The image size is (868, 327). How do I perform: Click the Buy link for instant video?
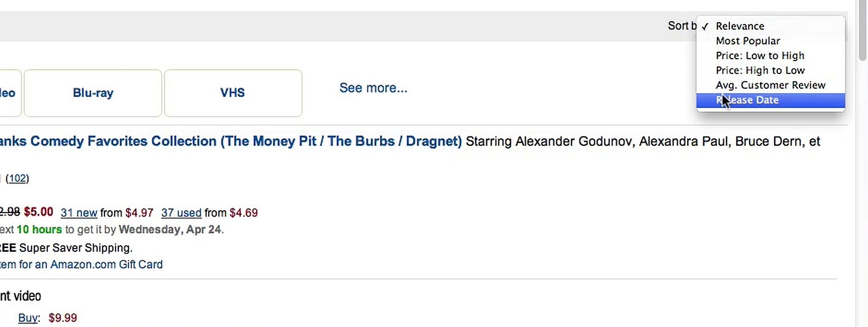pos(28,318)
